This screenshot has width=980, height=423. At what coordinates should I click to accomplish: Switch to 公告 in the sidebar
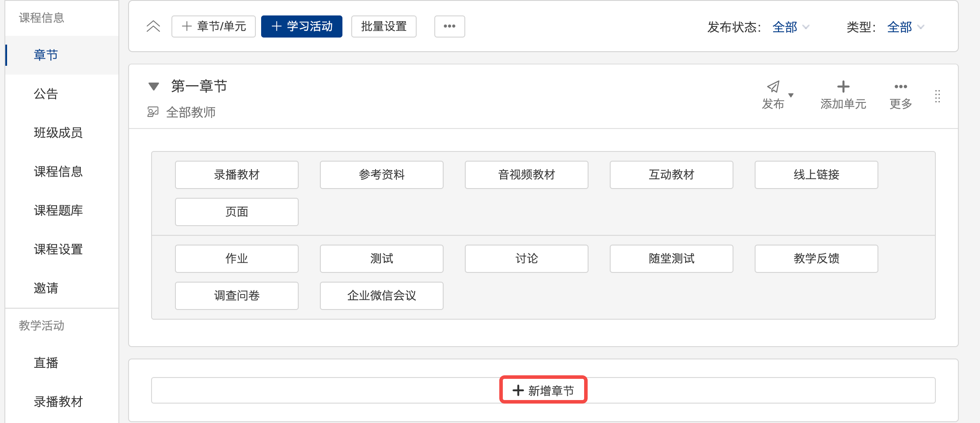46,94
